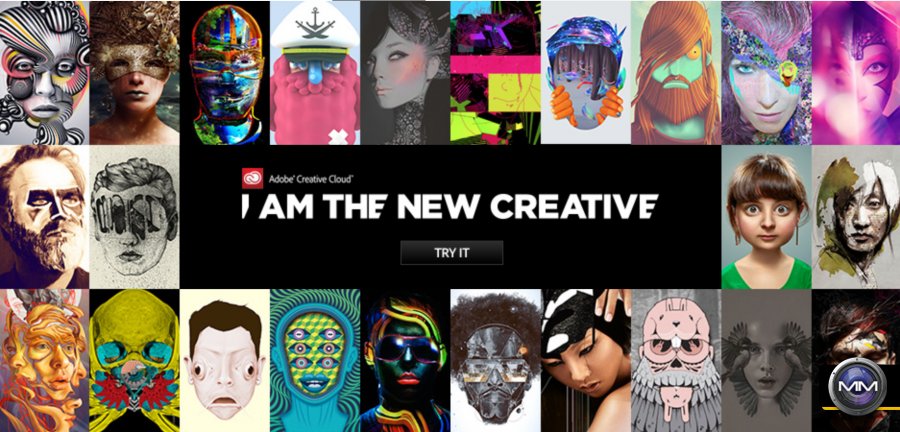Select the girl in green shirt portrait
The width and height of the screenshot is (900, 432).
click(766, 217)
